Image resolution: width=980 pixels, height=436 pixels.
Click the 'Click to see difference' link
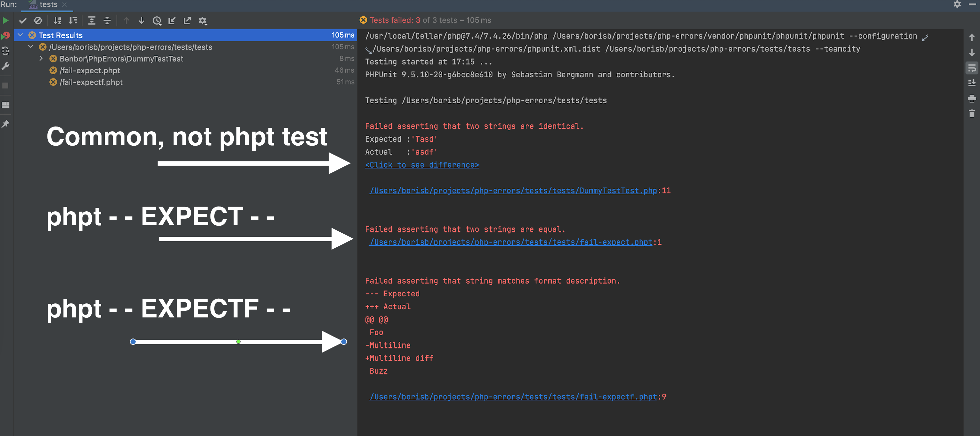pyautogui.click(x=422, y=165)
